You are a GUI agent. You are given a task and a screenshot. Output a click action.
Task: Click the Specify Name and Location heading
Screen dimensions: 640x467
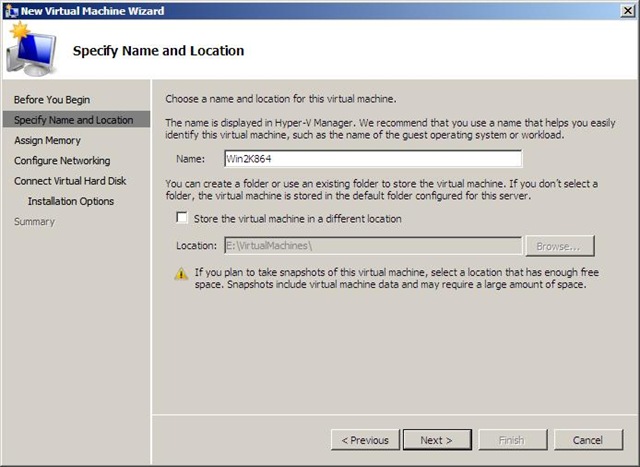158,51
